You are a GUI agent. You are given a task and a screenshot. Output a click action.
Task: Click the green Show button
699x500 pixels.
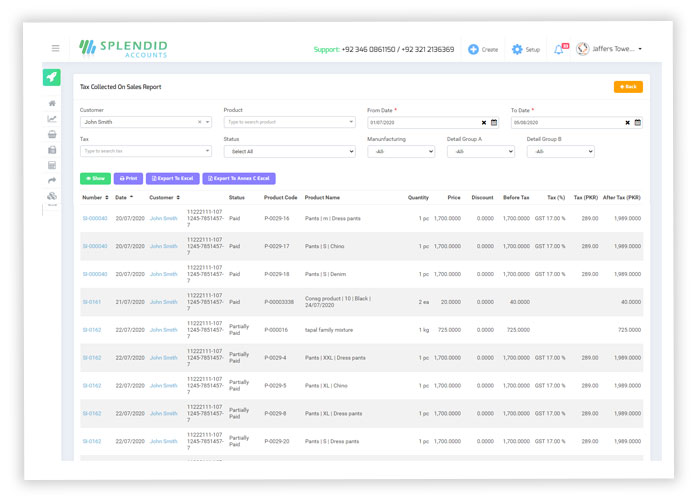coord(95,179)
